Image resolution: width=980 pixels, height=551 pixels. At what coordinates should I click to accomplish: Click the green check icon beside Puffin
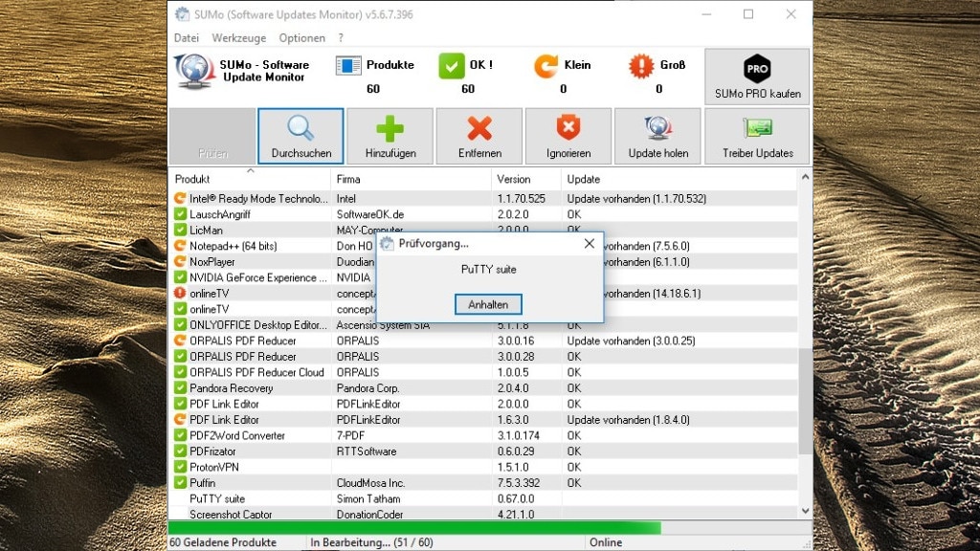coord(180,482)
